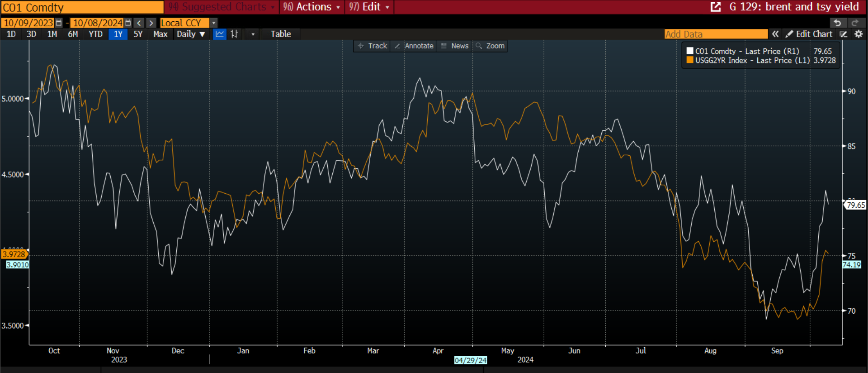
Task: Click the orange USGG2YR Index legend swatch
Action: tap(690, 60)
